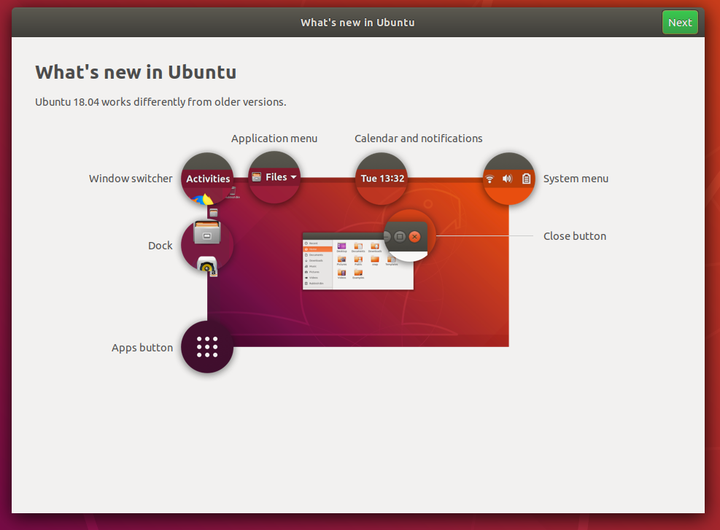Click the Files window thumbnail in the illustration
The width and height of the screenshot is (720, 530).
click(358, 261)
